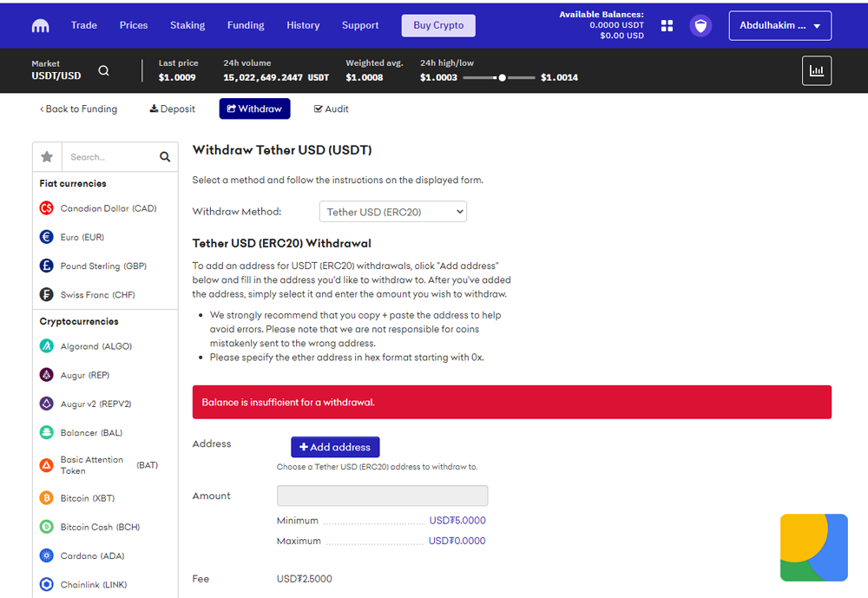The width and height of the screenshot is (868, 598).
Task: Switch to the Audit tab
Action: [331, 109]
